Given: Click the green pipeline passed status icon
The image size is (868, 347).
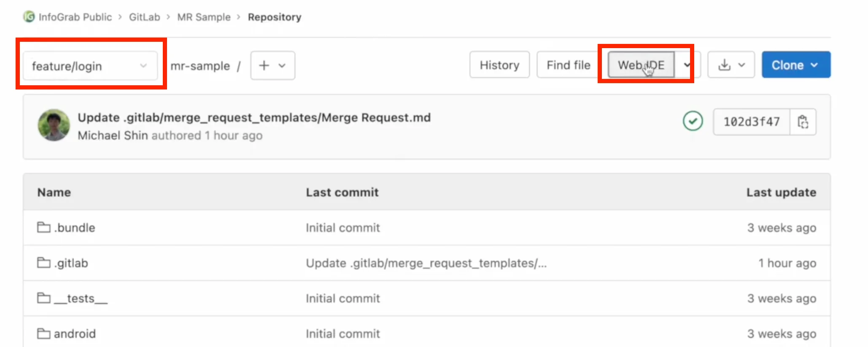Looking at the screenshot, I should 693,122.
